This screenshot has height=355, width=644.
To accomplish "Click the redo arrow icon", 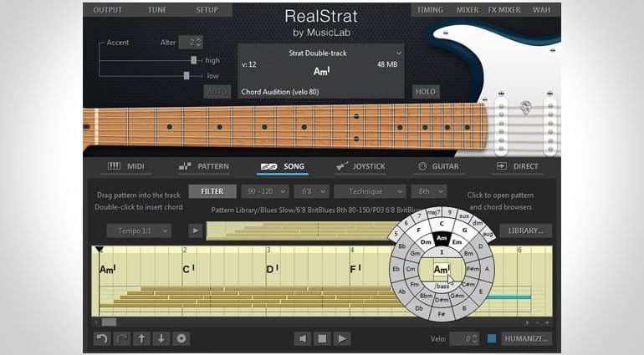I will click(122, 338).
